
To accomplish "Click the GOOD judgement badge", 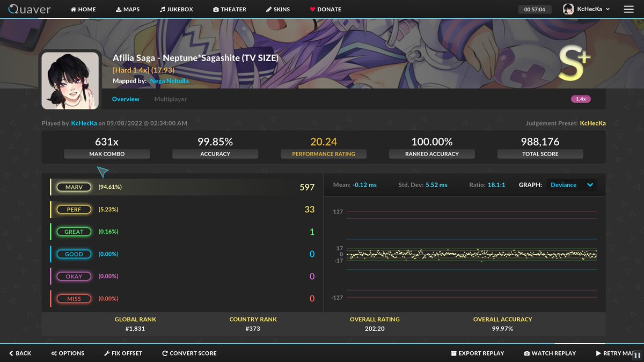I will pyautogui.click(x=74, y=254).
